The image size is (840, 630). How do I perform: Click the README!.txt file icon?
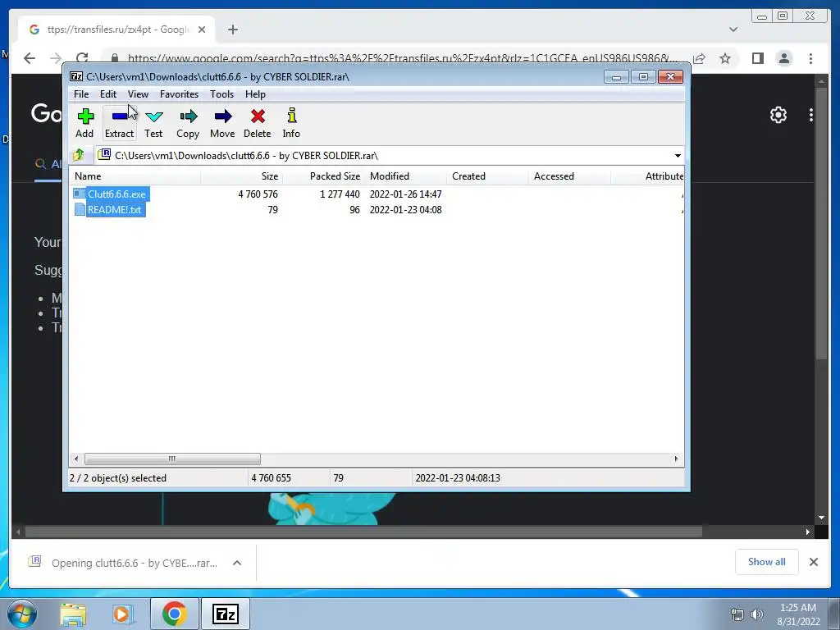tap(80, 209)
